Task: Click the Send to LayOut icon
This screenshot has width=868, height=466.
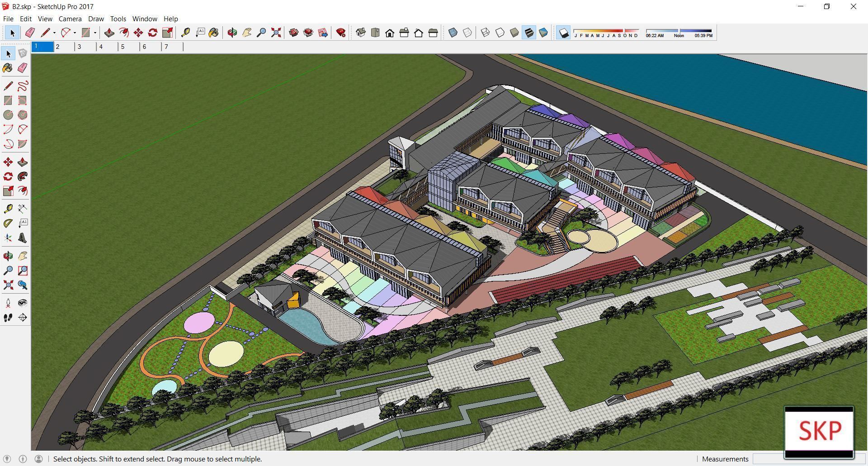Action: [323, 33]
